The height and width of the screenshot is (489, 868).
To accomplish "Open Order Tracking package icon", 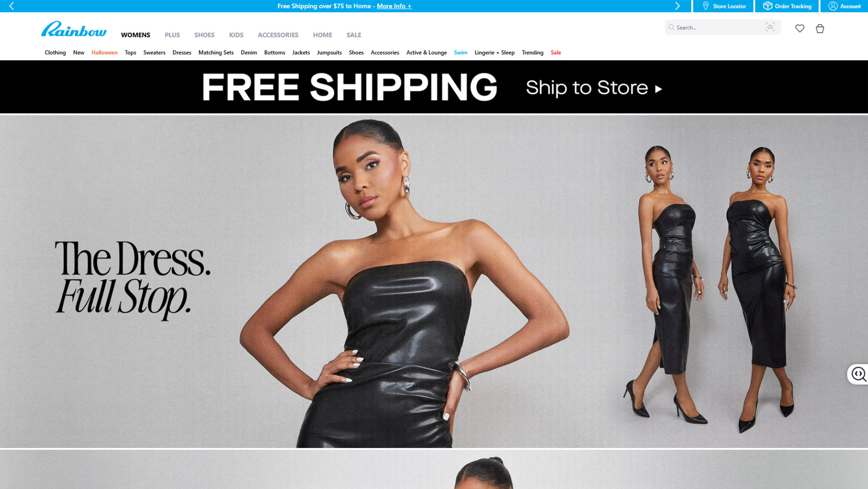I will 767,6.
